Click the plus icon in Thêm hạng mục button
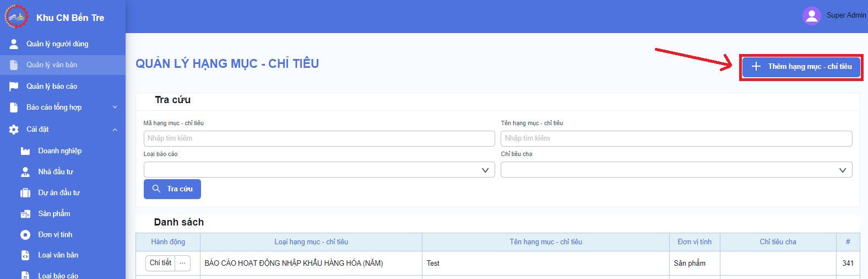Screen dimensions: 868x279 point(756,66)
